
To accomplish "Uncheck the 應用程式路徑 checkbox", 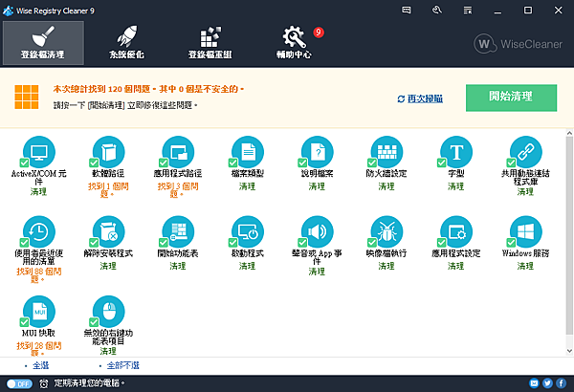I will [164, 163].
